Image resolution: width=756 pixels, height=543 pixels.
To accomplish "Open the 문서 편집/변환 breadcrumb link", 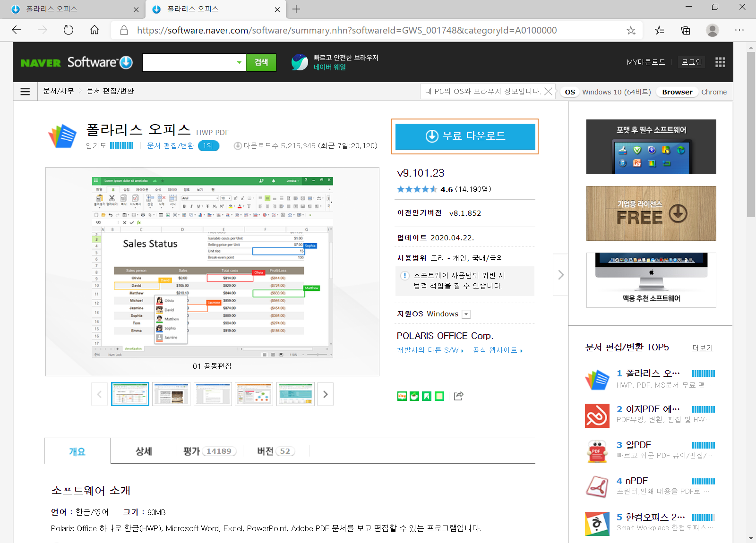I will pos(110,91).
